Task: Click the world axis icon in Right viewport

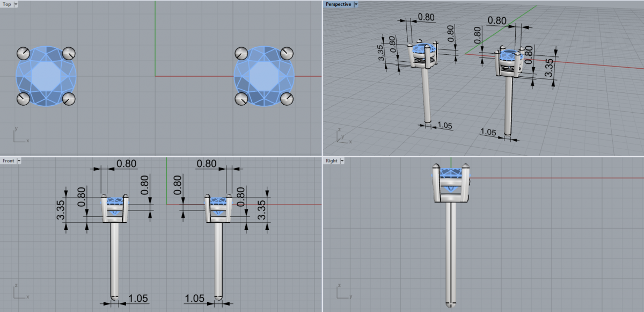Action: (342, 292)
